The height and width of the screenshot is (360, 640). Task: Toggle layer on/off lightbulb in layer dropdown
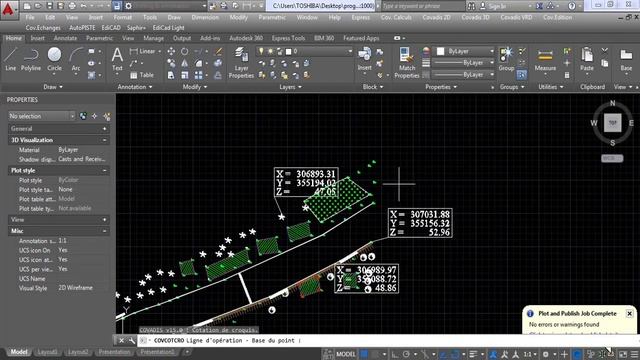click(261, 51)
